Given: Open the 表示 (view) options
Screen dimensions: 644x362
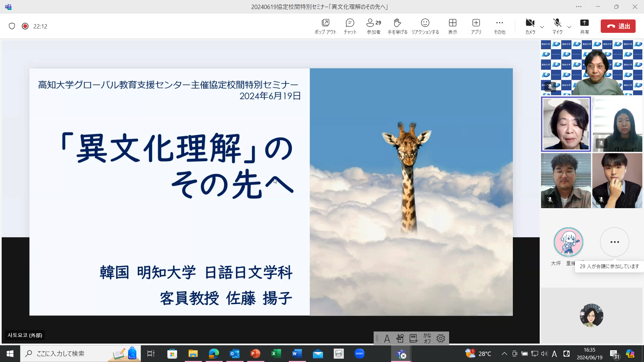Looking at the screenshot, I should click(452, 26).
